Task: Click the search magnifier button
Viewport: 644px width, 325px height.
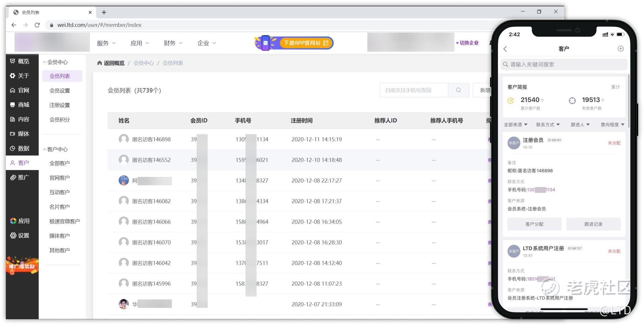Action: tap(458, 90)
